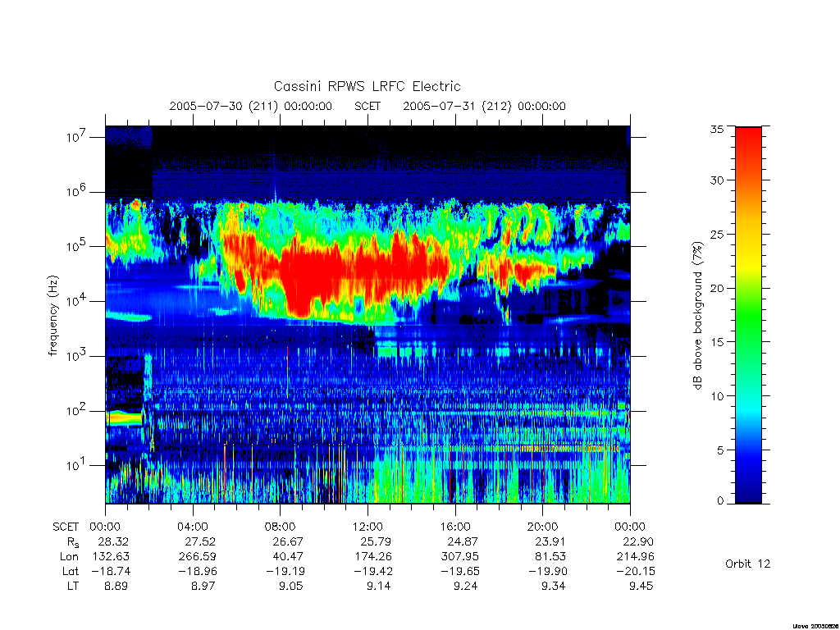
Task: Click the SCET time label '08:00'
Action: click(x=281, y=527)
